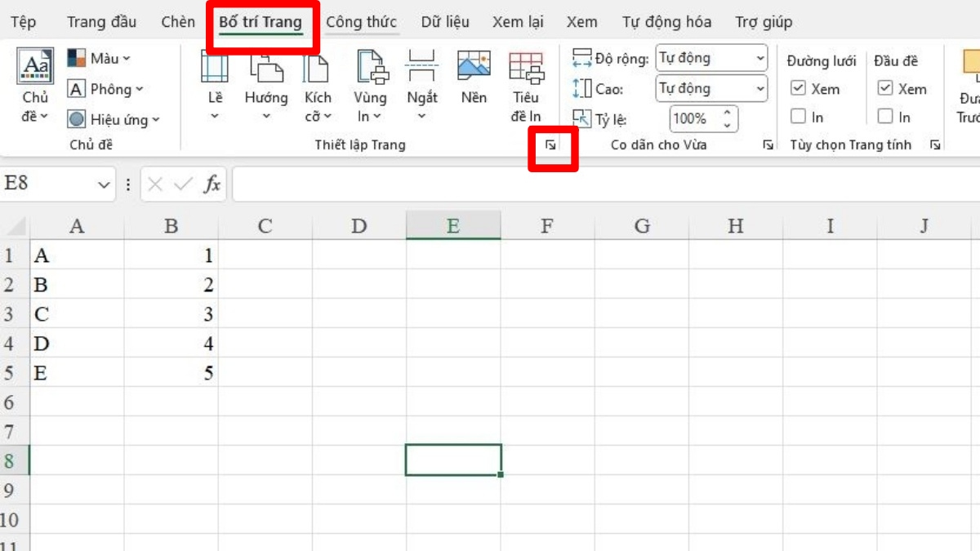Click the formula bar input area
The height and width of the screenshot is (551, 980).
[605, 184]
